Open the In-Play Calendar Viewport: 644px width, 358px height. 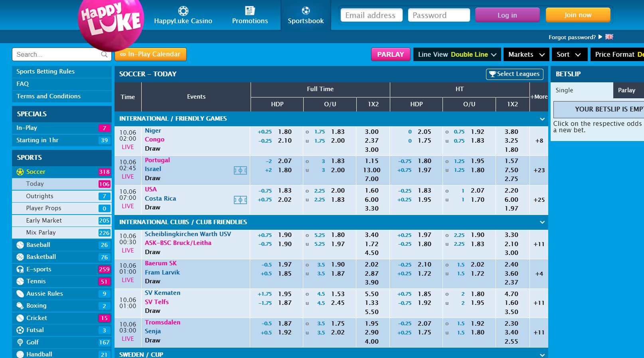(150, 54)
